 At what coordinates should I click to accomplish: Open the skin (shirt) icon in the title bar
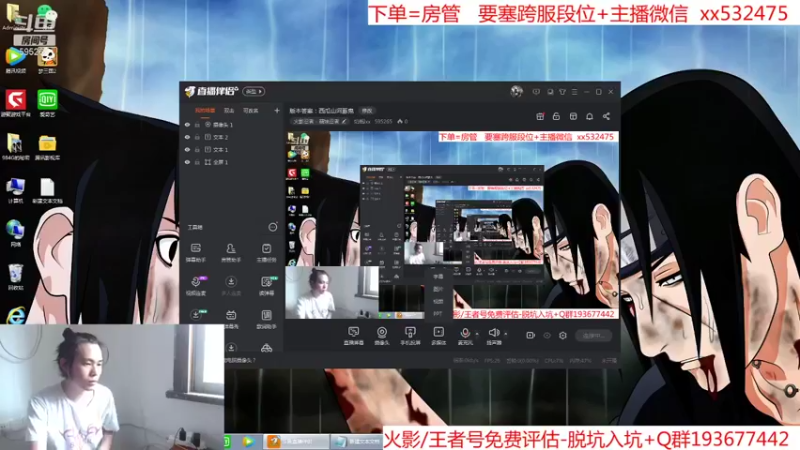point(562,92)
